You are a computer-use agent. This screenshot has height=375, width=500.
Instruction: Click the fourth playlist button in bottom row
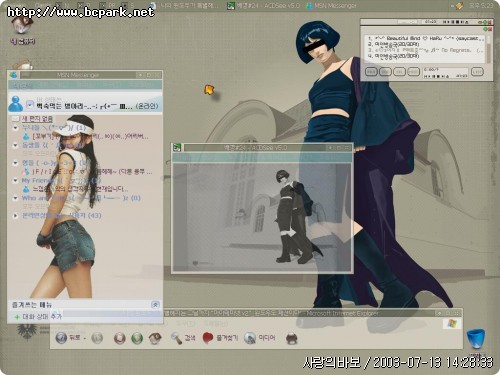pyautogui.click(x=413, y=72)
